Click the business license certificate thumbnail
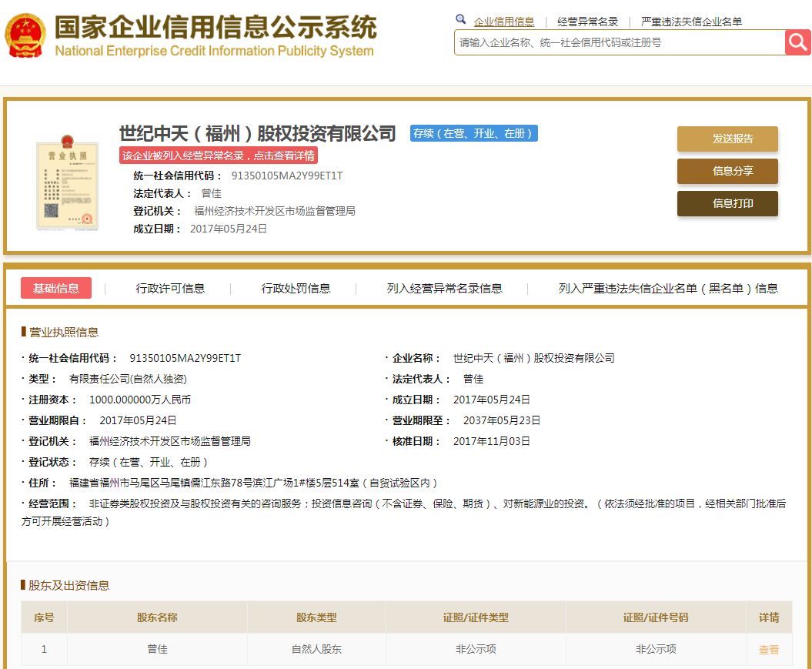The image size is (812, 669). 67,185
